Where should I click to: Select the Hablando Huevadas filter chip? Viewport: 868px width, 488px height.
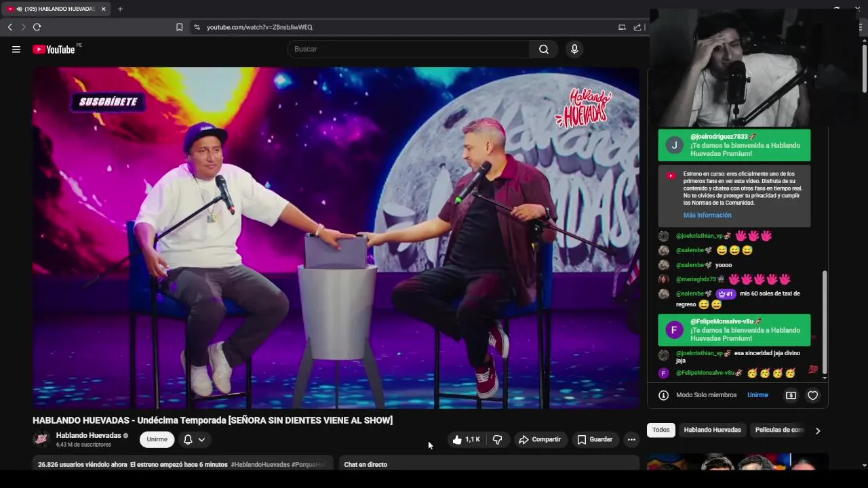tap(712, 430)
